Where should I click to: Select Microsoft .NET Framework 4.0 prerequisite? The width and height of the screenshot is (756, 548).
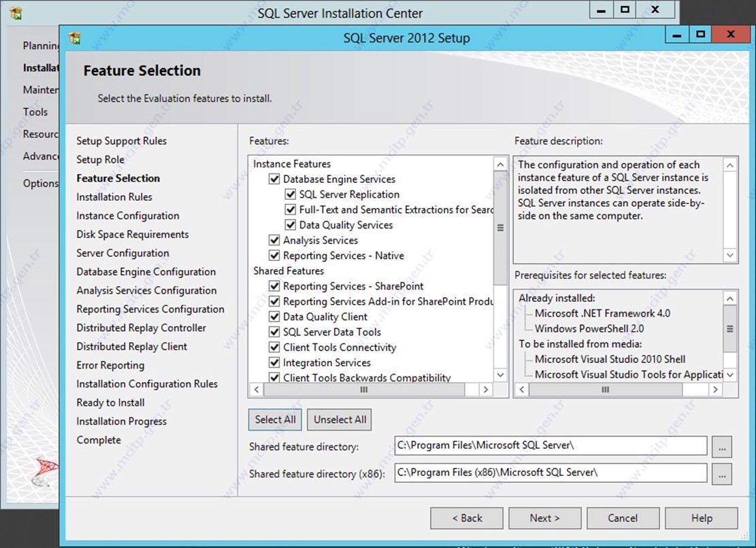coord(603,313)
